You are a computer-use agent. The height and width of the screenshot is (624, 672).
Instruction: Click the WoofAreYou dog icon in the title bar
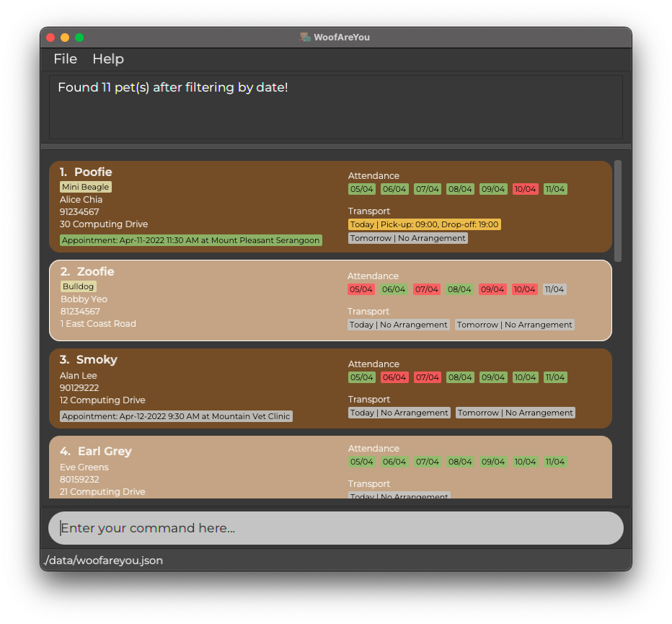click(x=303, y=37)
